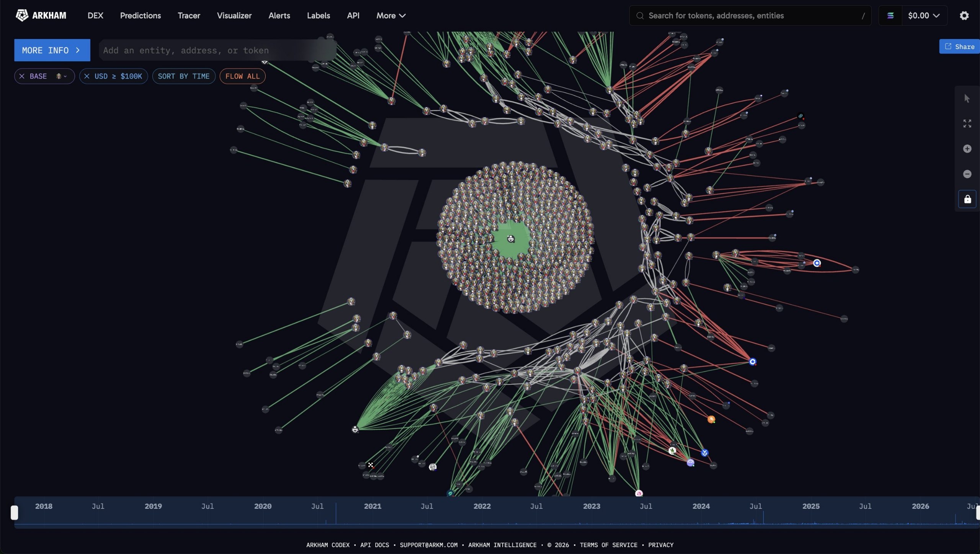Image resolution: width=980 pixels, height=554 pixels.
Task: Click the central entity node in cluster
Action: 511,239
